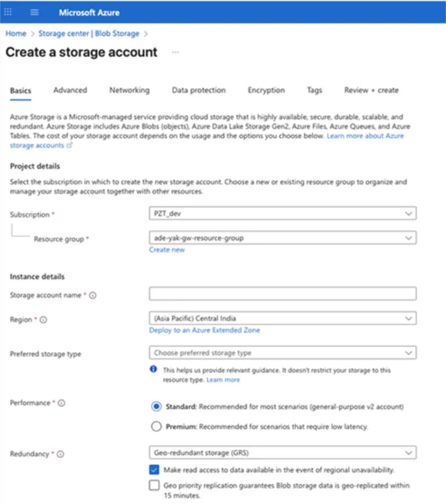Show the Redundancy info tooltip icon
The height and width of the screenshot is (504, 446).
click(60, 454)
